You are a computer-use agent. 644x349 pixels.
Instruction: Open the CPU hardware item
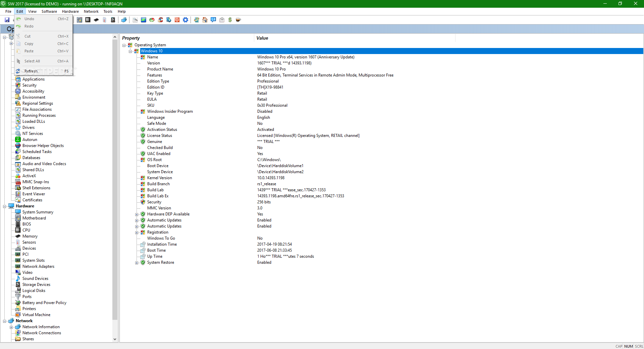(x=26, y=230)
